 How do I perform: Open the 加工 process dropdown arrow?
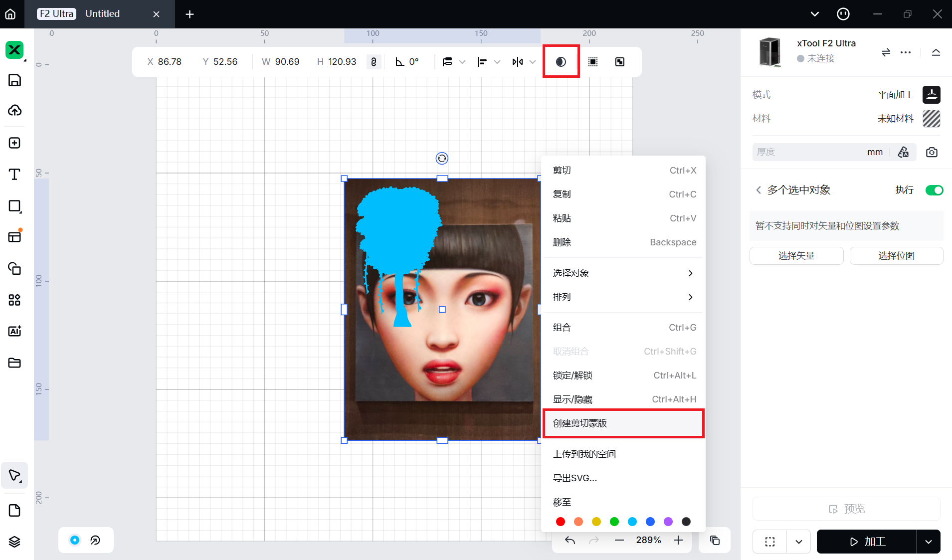tap(928, 542)
